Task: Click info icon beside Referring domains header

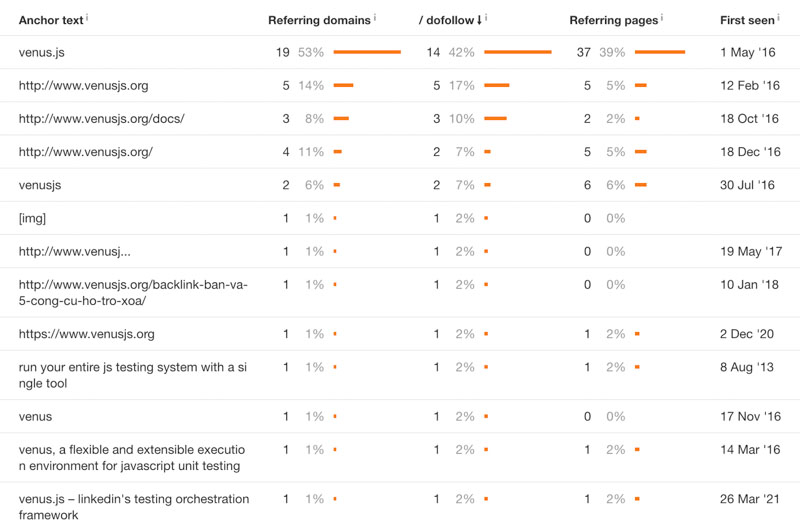Action: point(375,18)
